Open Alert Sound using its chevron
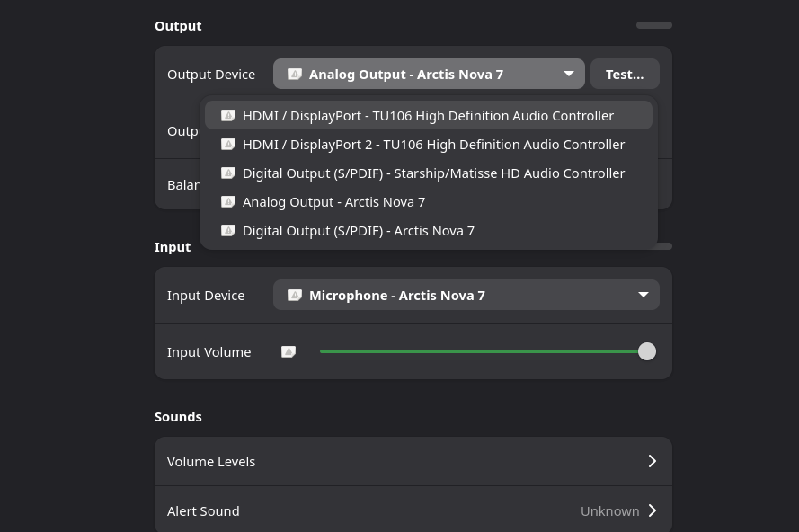This screenshot has width=799, height=532. (653, 511)
